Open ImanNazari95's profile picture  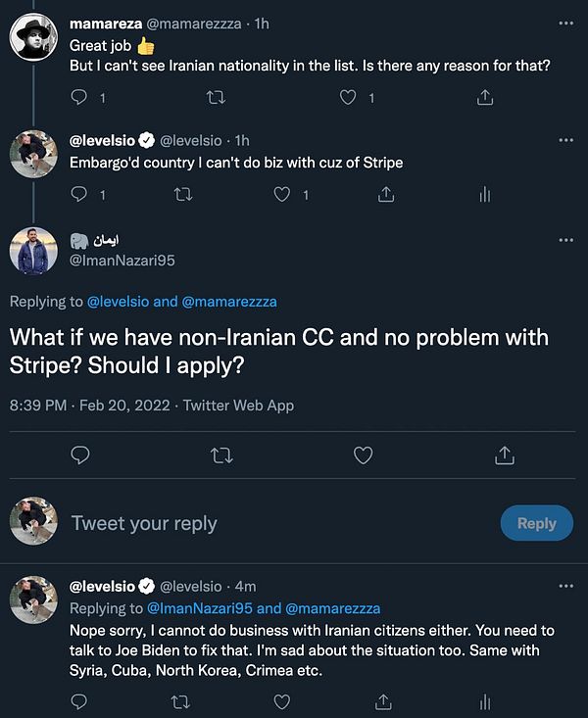(x=33, y=250)
